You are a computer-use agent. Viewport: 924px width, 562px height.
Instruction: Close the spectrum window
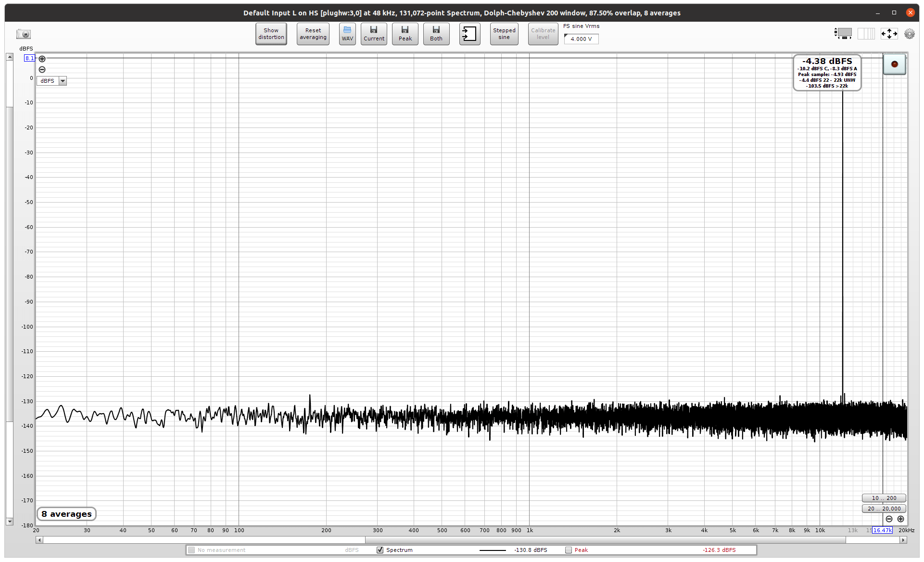click(910, 13)
